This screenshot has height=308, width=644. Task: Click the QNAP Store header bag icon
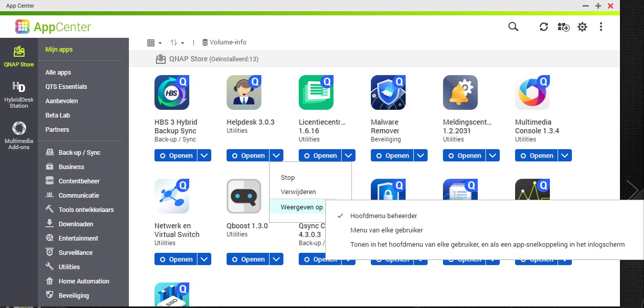coord(161,59)
